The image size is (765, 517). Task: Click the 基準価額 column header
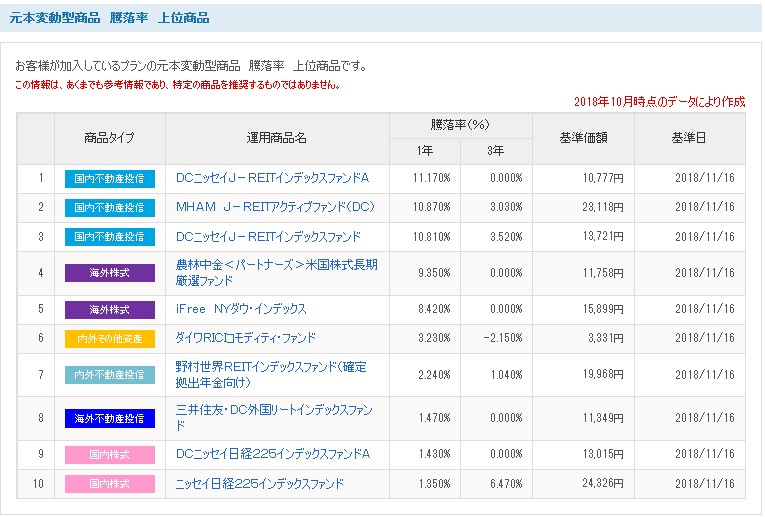coord(583,139)
